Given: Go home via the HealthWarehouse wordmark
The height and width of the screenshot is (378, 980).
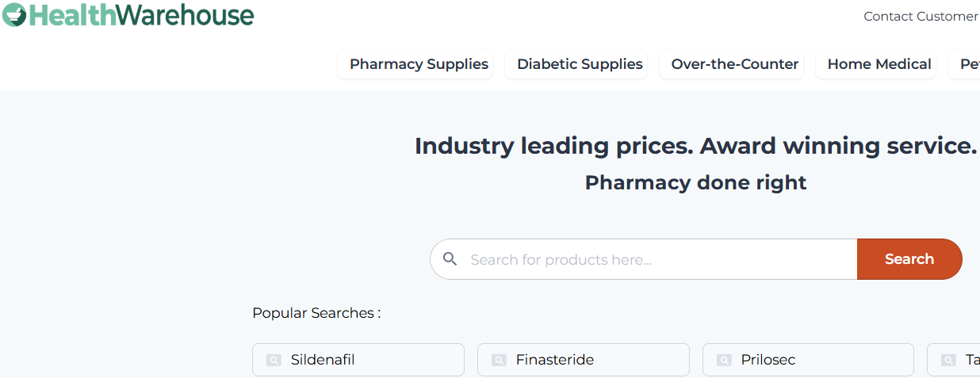Looking at the screenshot, I should pos(141,14).
